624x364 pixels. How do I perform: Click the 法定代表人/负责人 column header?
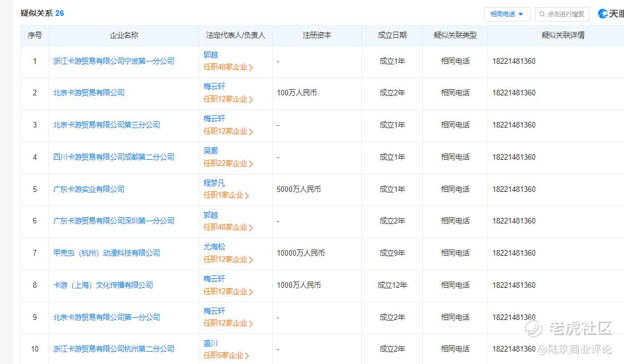[235, 36]
